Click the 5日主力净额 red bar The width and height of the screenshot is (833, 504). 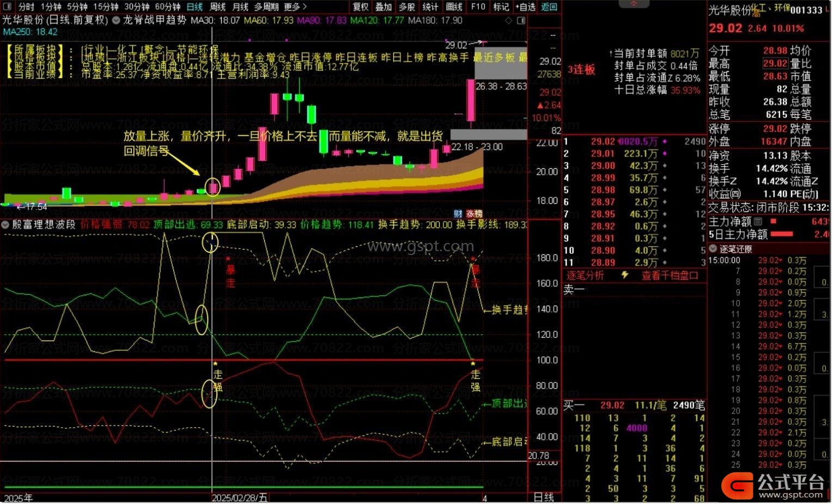pyautogui.click(x=782, y=234)
